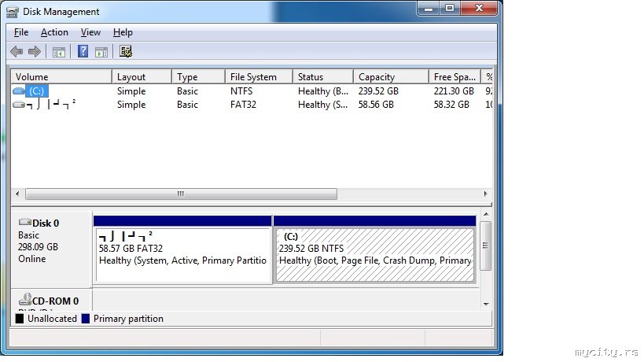Click the horizontal scrollbar thumb in volume list
The width and height of the screenshot is (644, 362).
pyautogui.click(x=181, y=194)
